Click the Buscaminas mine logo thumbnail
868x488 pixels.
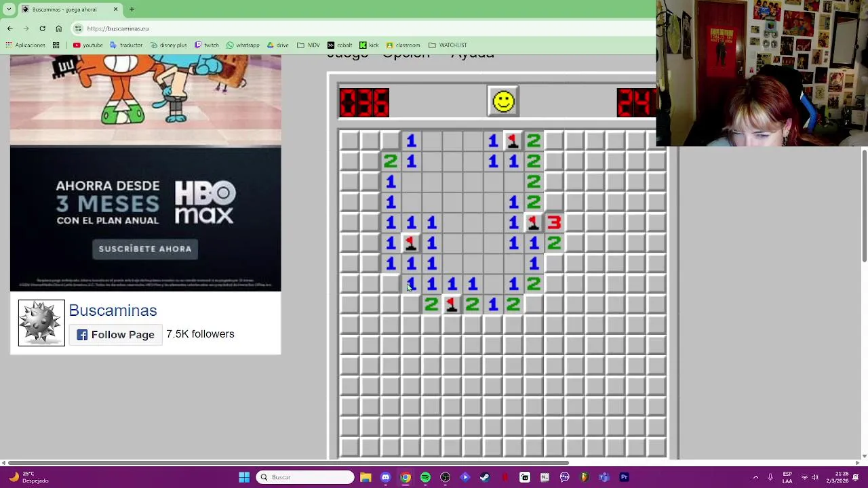41,323
